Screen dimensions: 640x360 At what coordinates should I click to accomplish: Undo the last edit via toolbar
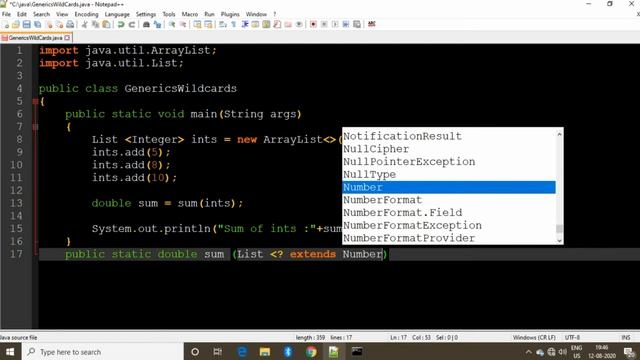[x=121, y=24]
